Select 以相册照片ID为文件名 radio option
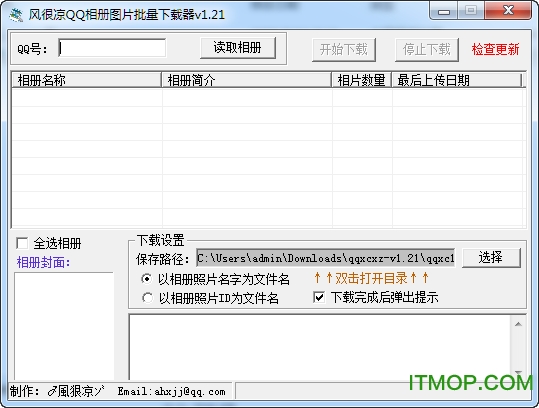The image size is (539, 408). [147, 298]
